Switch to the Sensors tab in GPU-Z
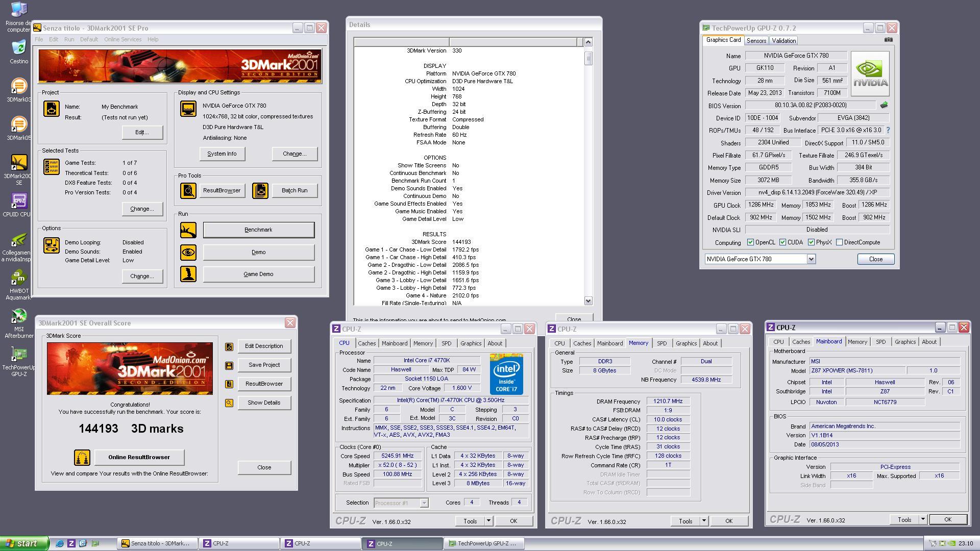This screenshot has height=551, width=980. tap(756, 41)
